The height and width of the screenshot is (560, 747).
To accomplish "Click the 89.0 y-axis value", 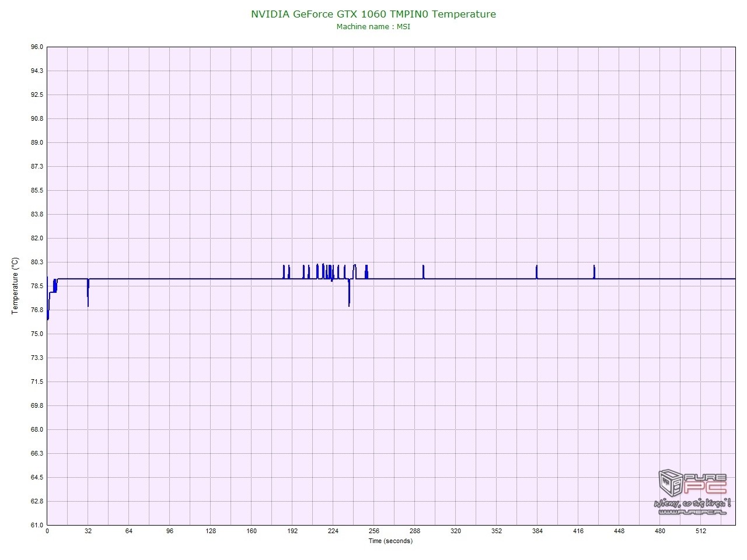I will coord(37,142).
